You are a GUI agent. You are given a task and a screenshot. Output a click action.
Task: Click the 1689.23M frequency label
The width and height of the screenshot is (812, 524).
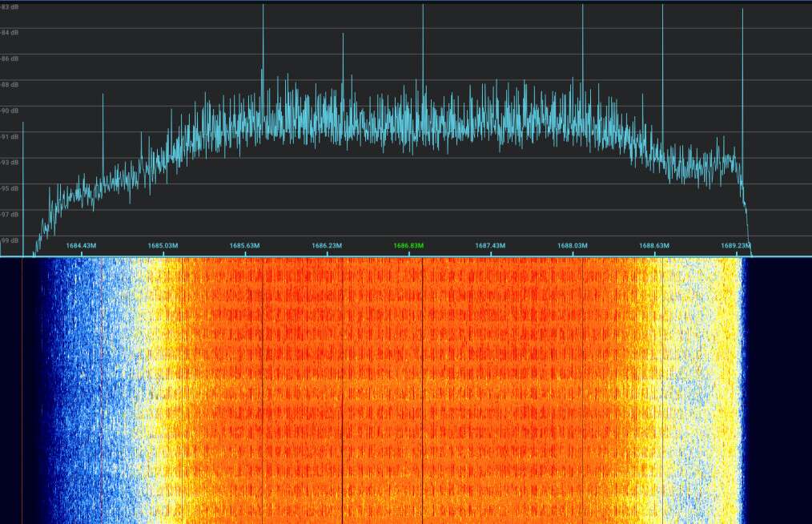[x=734, y=245]
